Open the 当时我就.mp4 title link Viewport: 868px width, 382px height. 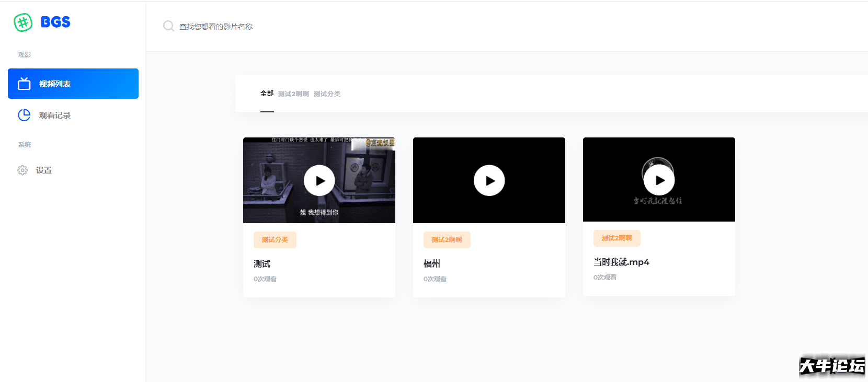pos(621,262)
